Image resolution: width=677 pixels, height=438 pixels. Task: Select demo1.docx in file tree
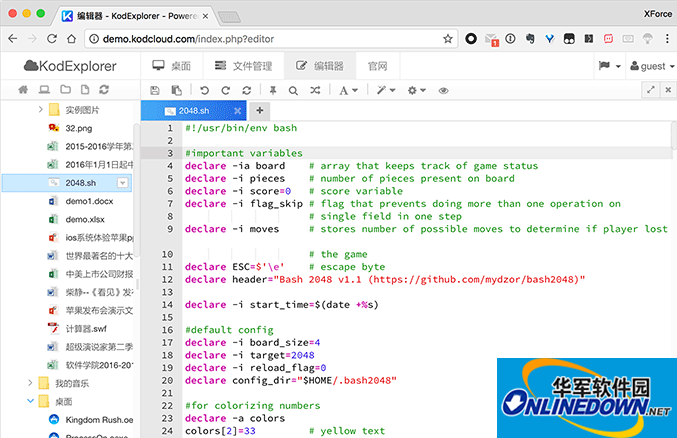[x=89, y=201]
